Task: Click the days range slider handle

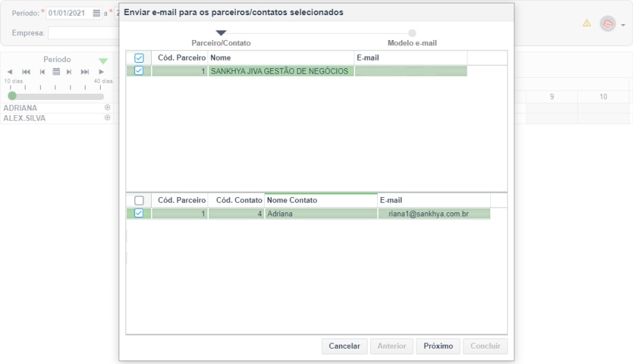Action: [x=12, y=96]
